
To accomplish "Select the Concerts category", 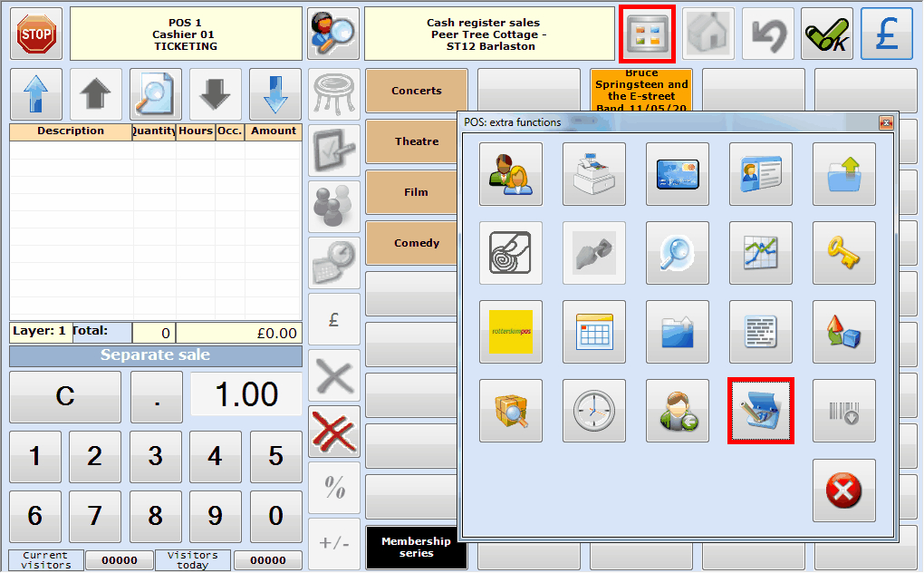I will 417,91.
